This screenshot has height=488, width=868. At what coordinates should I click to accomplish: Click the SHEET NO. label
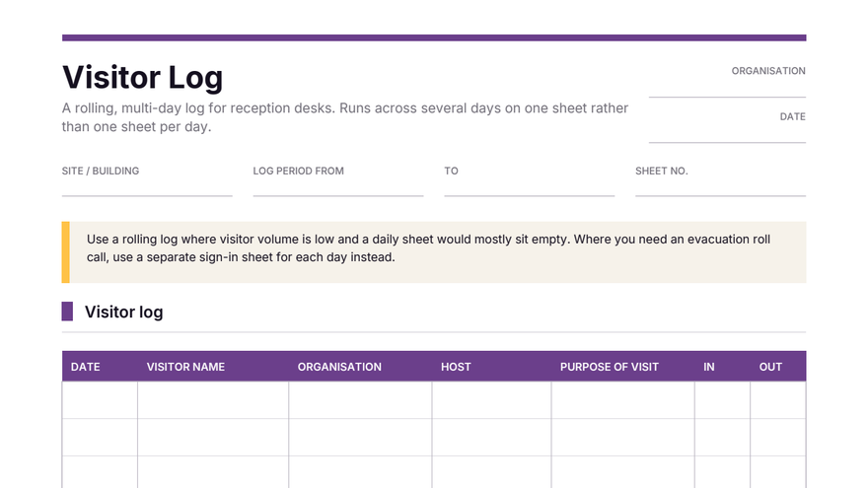pyautogui.click(x=662, y=171)
